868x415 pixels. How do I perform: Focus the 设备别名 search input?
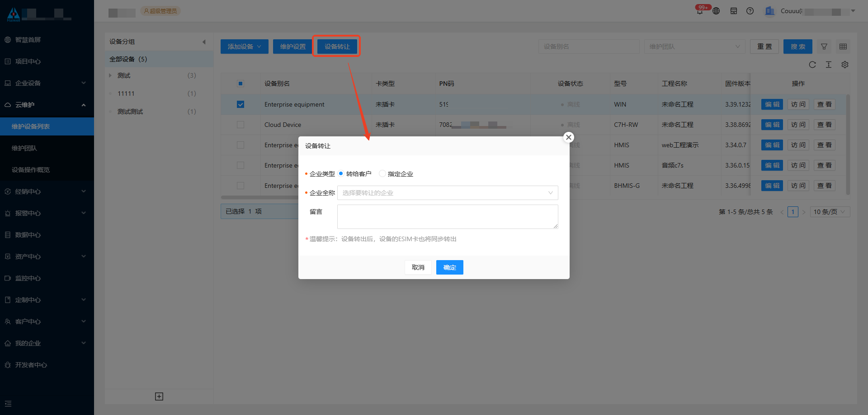tap(589, 47)
